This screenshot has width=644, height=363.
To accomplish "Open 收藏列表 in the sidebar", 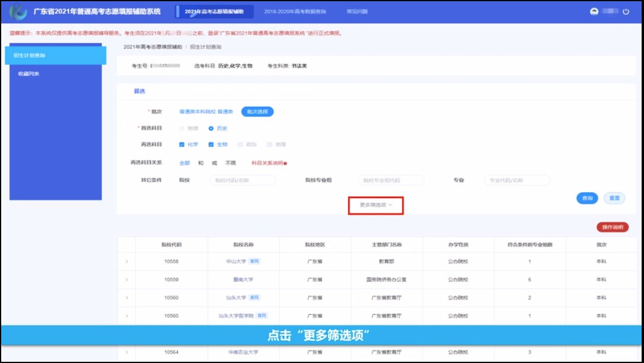I will pyautogui.click(x=28, y=74).
